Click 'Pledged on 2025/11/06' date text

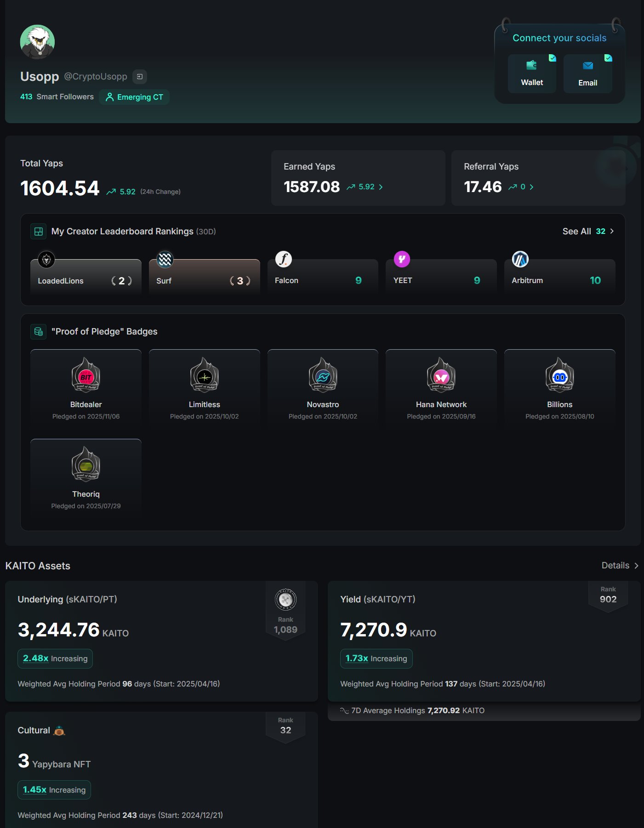point(86,416)
